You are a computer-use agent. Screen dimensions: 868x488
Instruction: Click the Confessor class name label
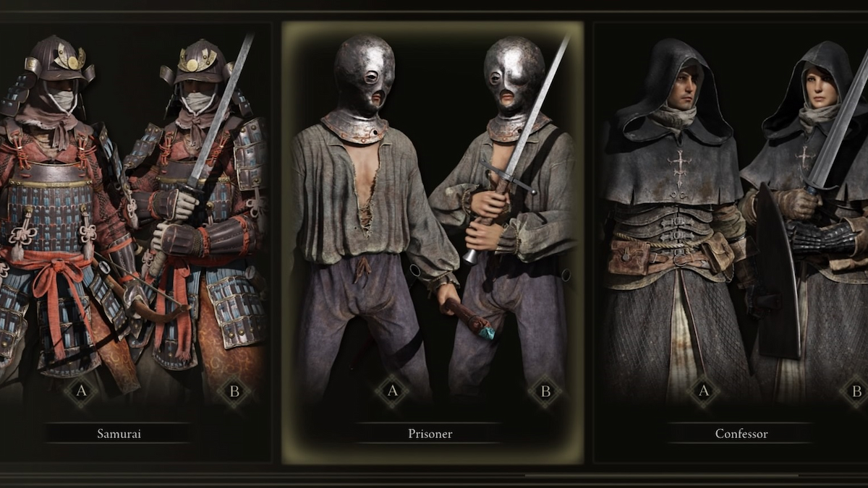pos(741,434)
